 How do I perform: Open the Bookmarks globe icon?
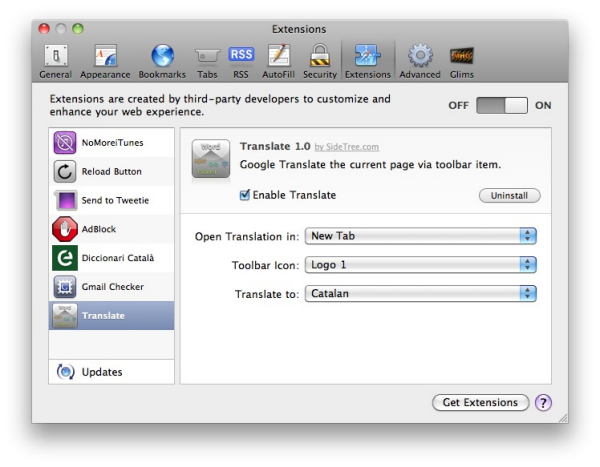[x=163, y=56]
